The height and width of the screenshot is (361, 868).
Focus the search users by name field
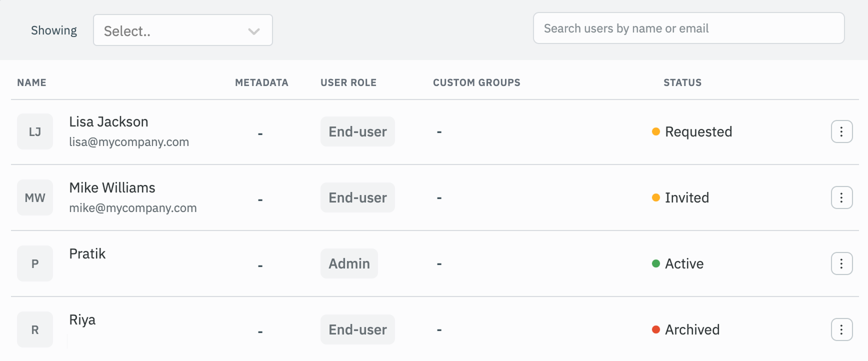point(688,28)
